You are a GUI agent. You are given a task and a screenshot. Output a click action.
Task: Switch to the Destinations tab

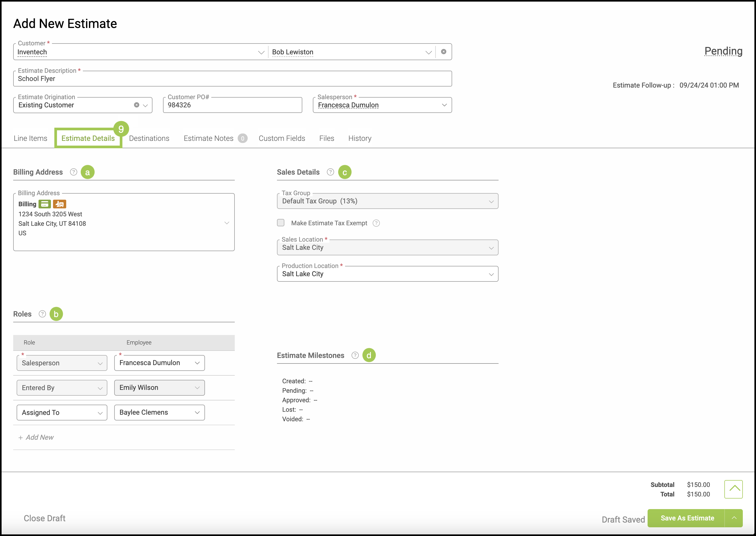(x=149, y=138)
